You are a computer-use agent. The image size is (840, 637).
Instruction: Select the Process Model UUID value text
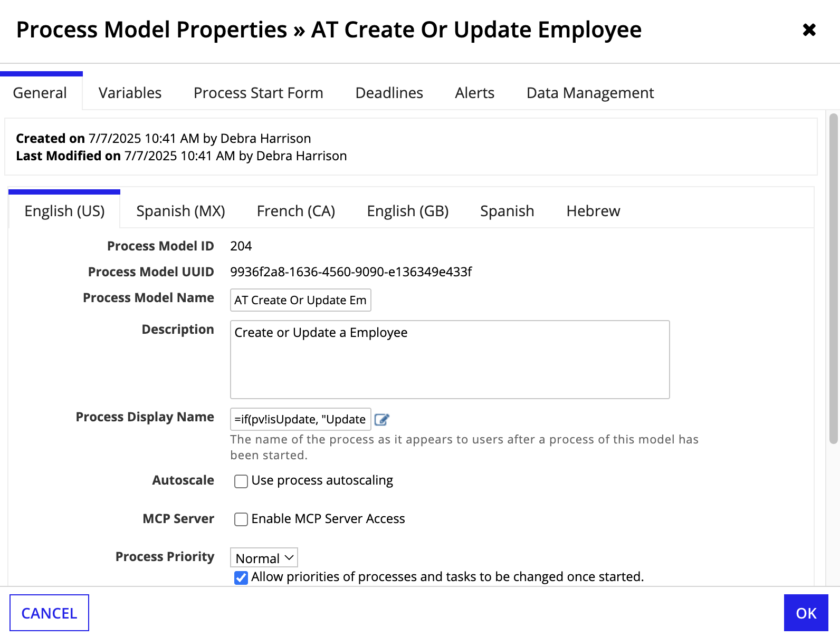(351, 272)
